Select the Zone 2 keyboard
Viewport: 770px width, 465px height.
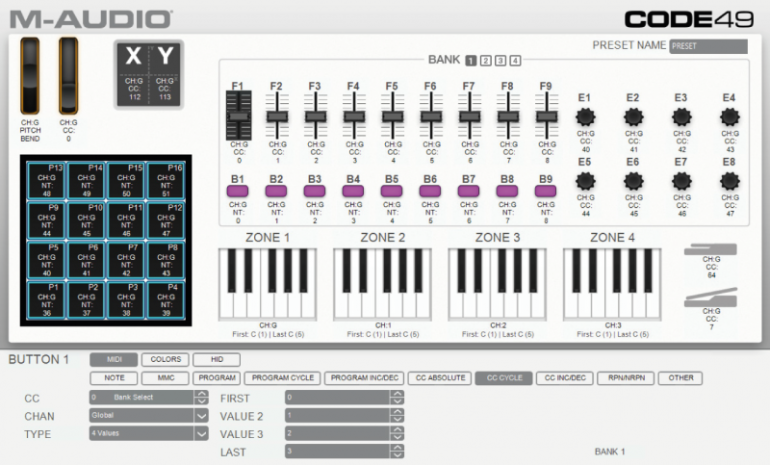pos(383,284)
